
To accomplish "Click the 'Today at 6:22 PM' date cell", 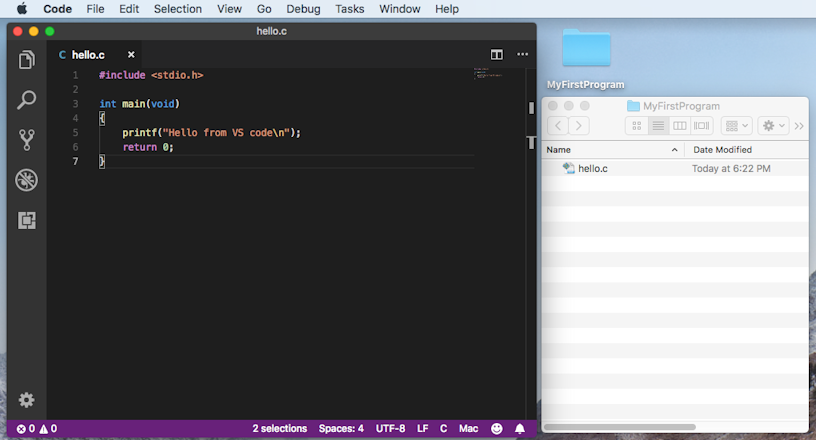I will point(731,168).
